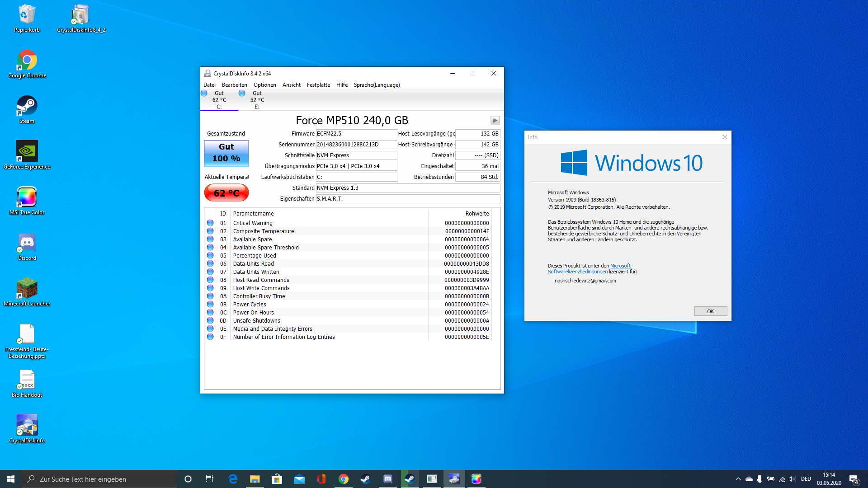Open the Festplatte menu
Viewport: 868px width, 488px height.
pos(318,85)
